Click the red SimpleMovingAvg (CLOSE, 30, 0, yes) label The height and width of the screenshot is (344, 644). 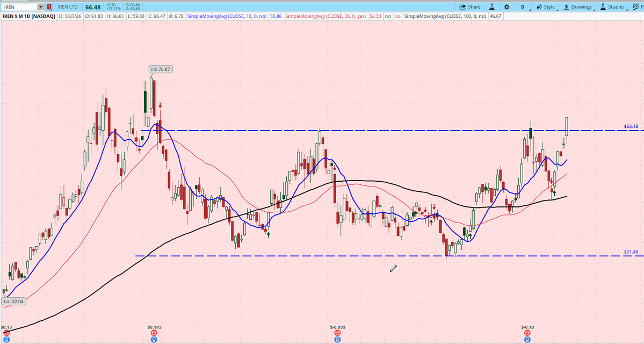pyautogui.click(x=325, y=17)
